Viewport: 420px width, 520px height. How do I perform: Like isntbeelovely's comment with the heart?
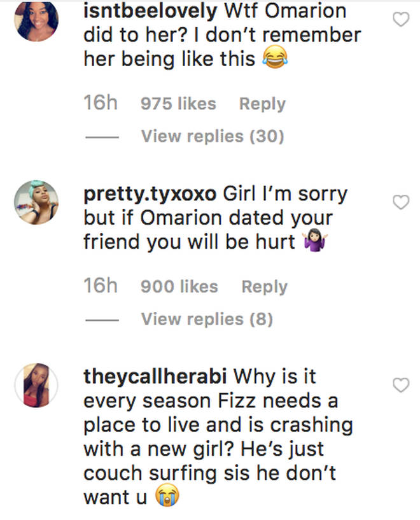(400, 20)
